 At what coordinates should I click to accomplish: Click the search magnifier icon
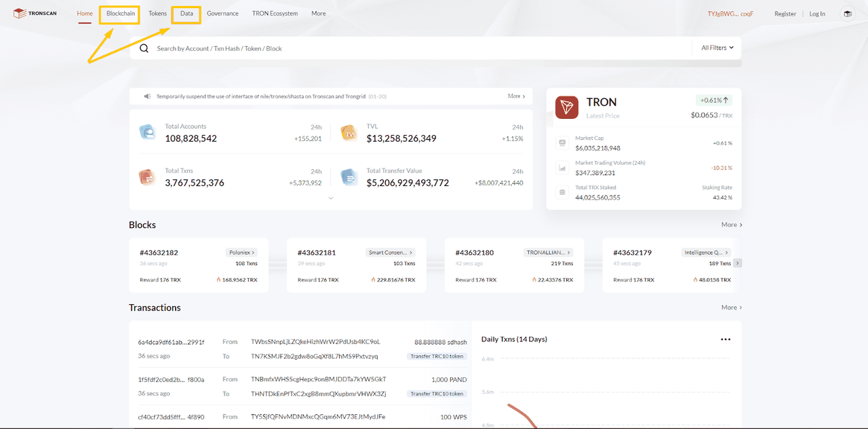tap(142, 48)
